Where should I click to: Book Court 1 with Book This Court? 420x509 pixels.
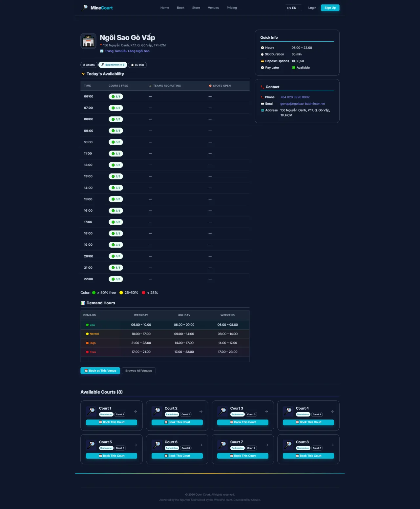click(112, 422)
